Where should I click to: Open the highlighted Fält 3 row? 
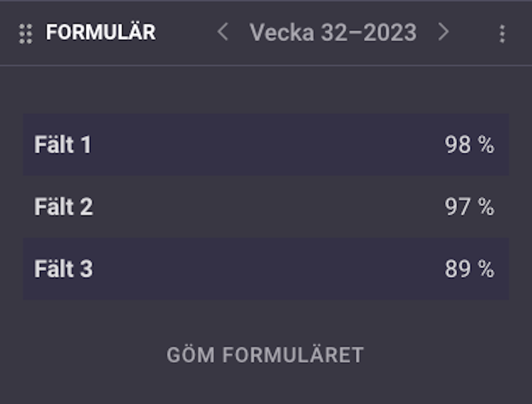266,269
